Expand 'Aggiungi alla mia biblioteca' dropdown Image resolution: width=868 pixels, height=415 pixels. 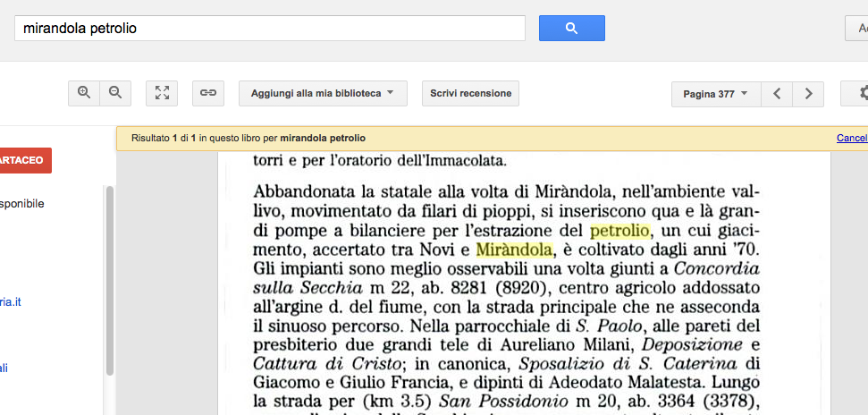point(323,93)
